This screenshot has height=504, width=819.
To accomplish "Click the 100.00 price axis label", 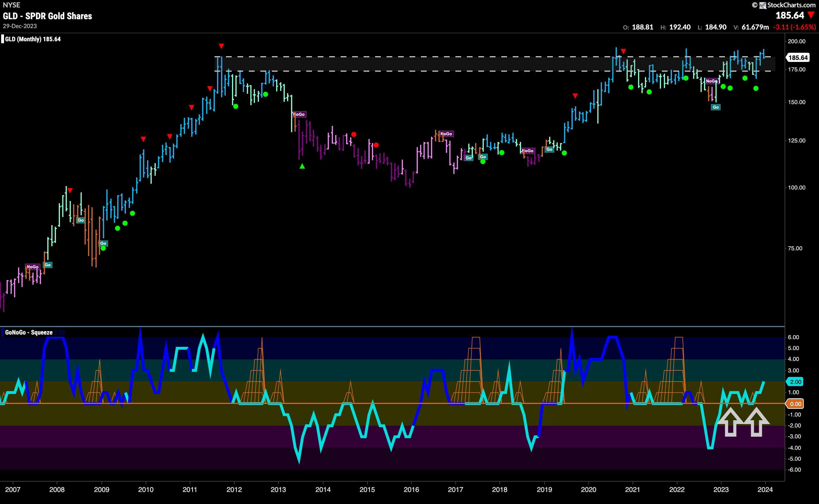I will coord(797,187).
